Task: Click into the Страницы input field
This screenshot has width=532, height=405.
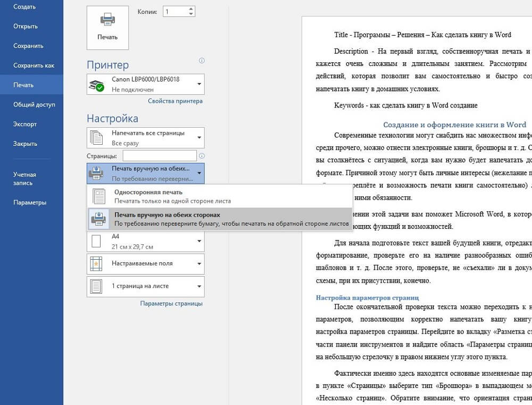Action: point(159,156)
